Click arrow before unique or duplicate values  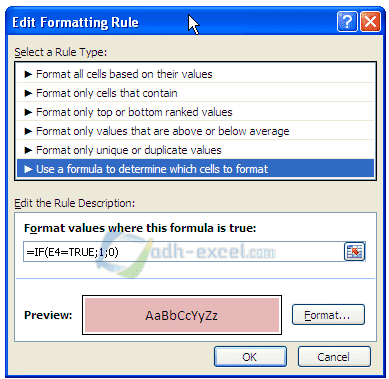[x=28, y=150]
